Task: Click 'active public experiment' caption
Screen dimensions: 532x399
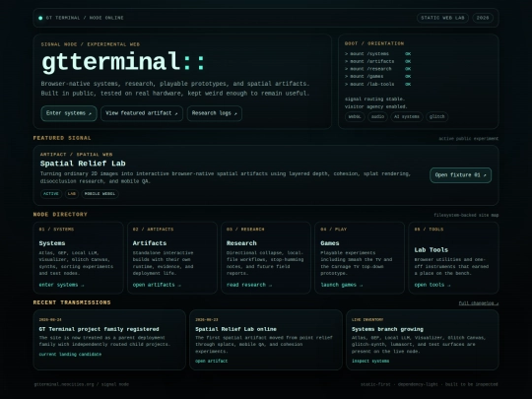Action: pos(469,139)
